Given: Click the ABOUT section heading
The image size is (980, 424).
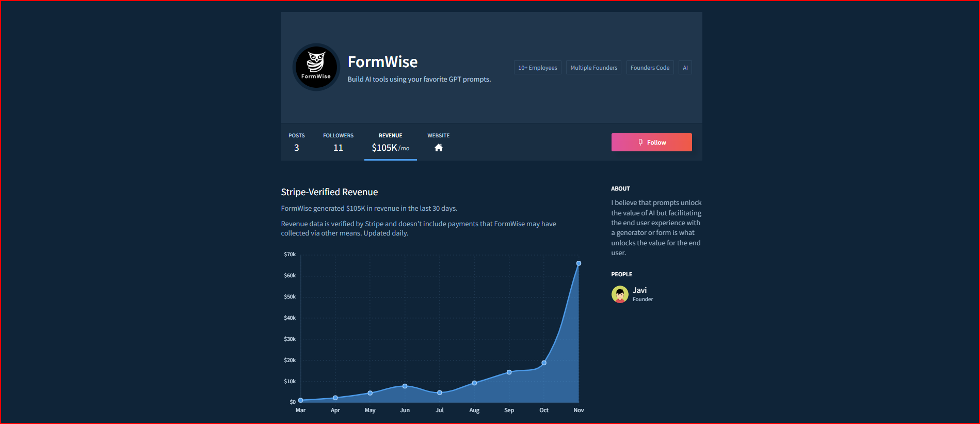Looking at the screenshot, I should [620, 189].
